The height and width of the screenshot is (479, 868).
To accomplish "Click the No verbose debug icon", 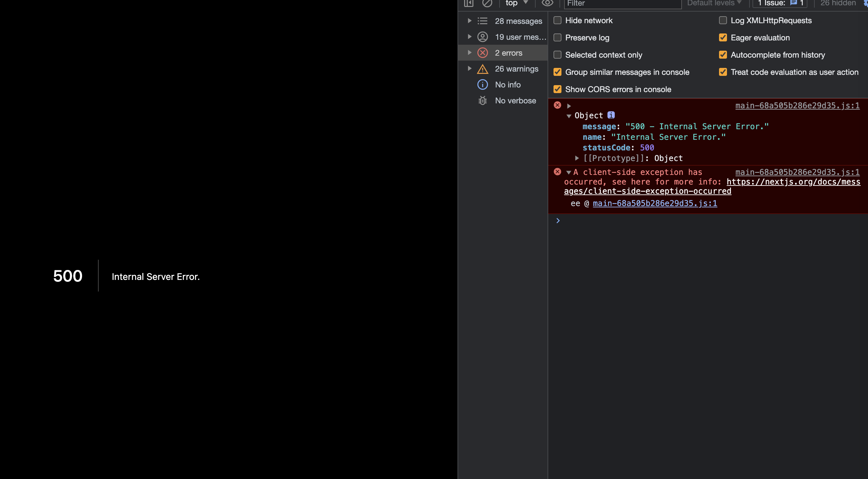I will 483,100.
